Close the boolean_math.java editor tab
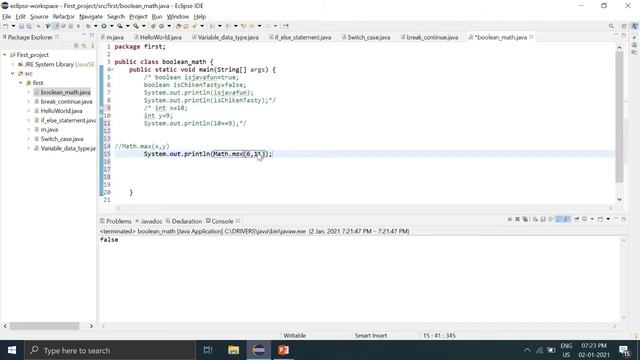 (x=531, y=37)
